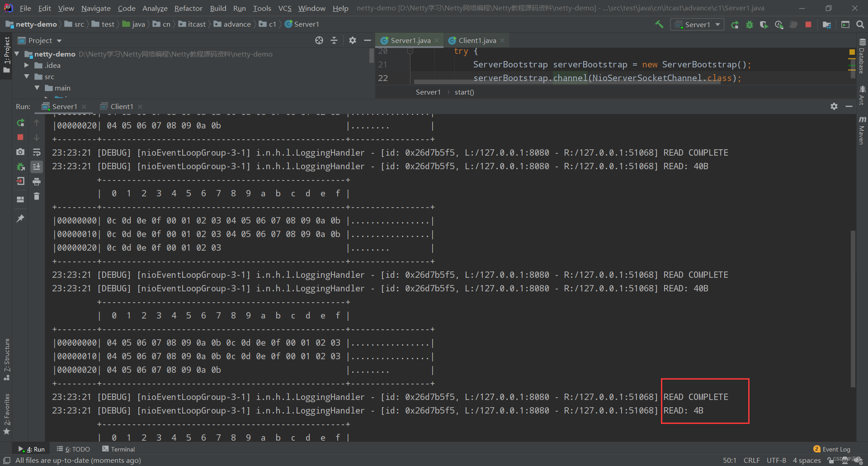Switch to the Client1 run tab
The width and height of the screenshot is (868, 466).
point(122,106)
